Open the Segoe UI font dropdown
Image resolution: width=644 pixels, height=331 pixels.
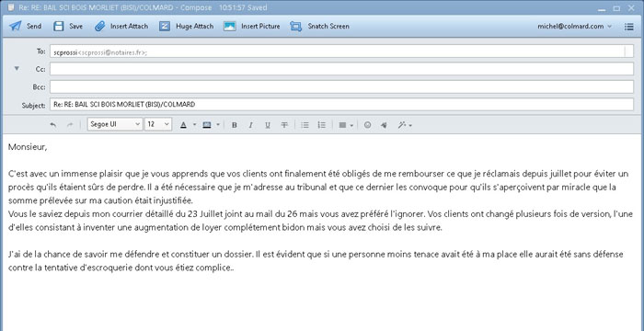115,124
